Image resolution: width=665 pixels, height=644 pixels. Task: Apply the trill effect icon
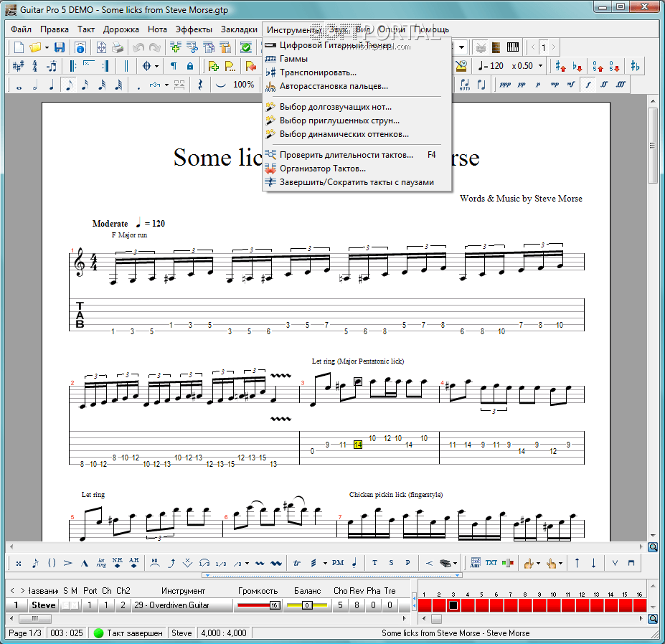click(296, 563)
